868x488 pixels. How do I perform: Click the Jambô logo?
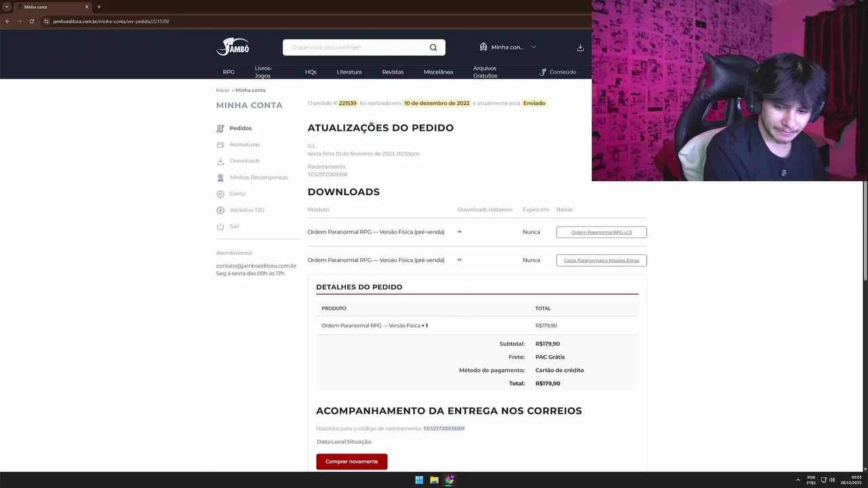tap(233, 47)
